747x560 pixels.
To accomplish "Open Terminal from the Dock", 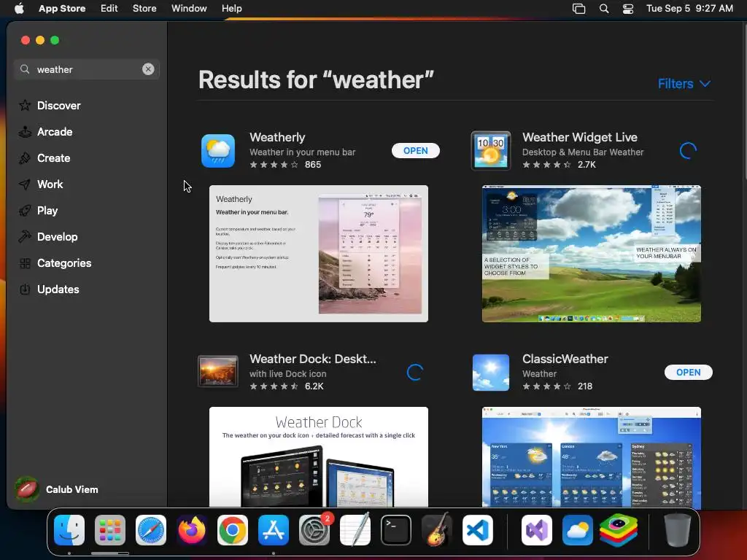I will (x=396, y=530).
